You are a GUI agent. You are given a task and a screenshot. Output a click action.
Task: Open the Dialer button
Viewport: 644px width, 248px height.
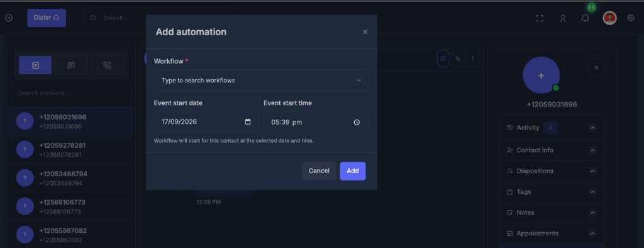coord(47,18)
